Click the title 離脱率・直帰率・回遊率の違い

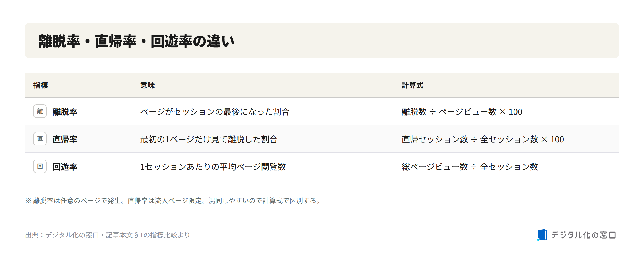point(137,41)
